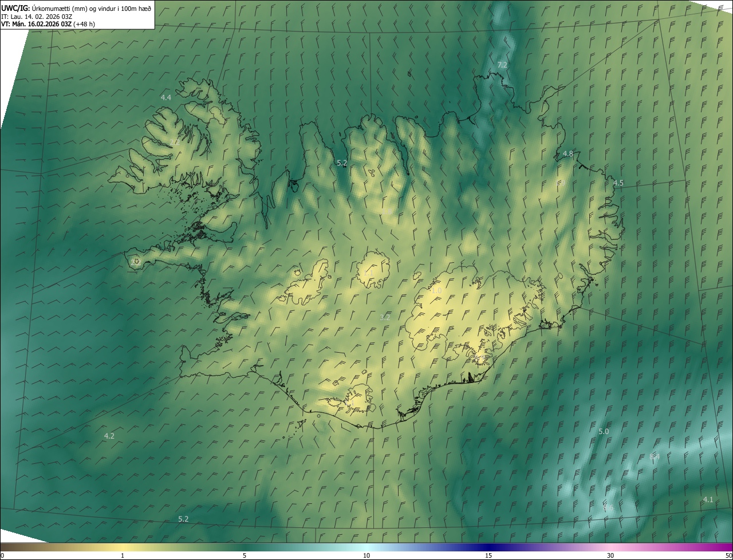
Task: Click the title 'Úrkomumætti (mm) og vindur í 100m hæð'
Action: [x=91, y=8]
